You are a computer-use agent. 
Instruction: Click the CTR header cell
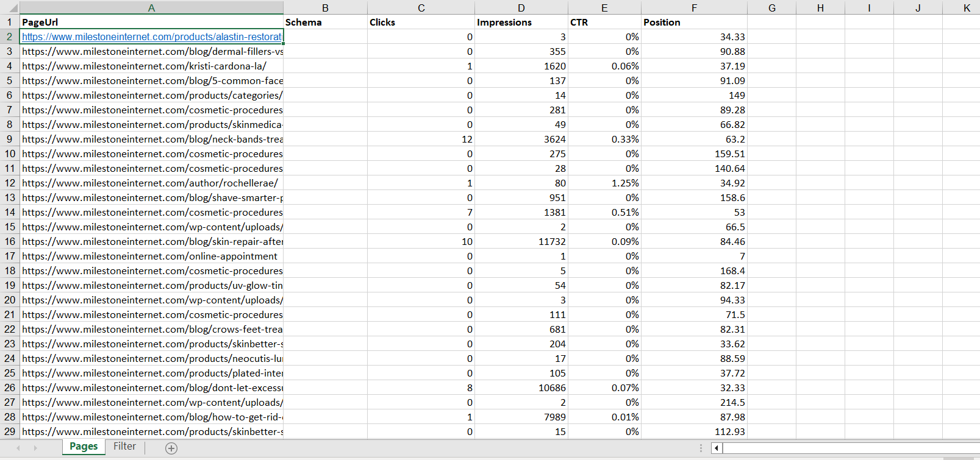click(x=604, y=22)
